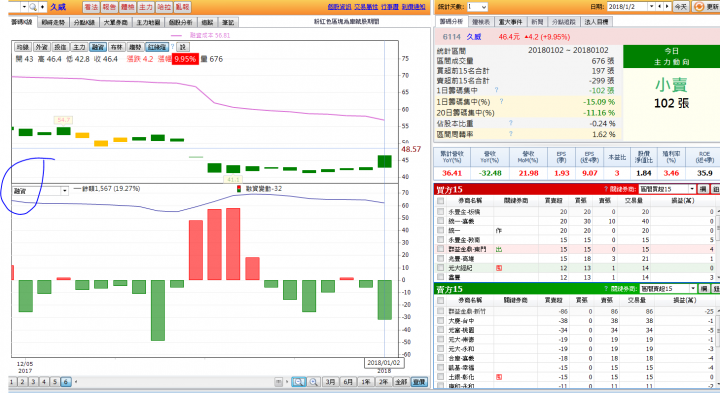Screen dimensions: 720x393
Task: Click the highlighted zoom-region magnifier below the chart
Action: point(298,382)
